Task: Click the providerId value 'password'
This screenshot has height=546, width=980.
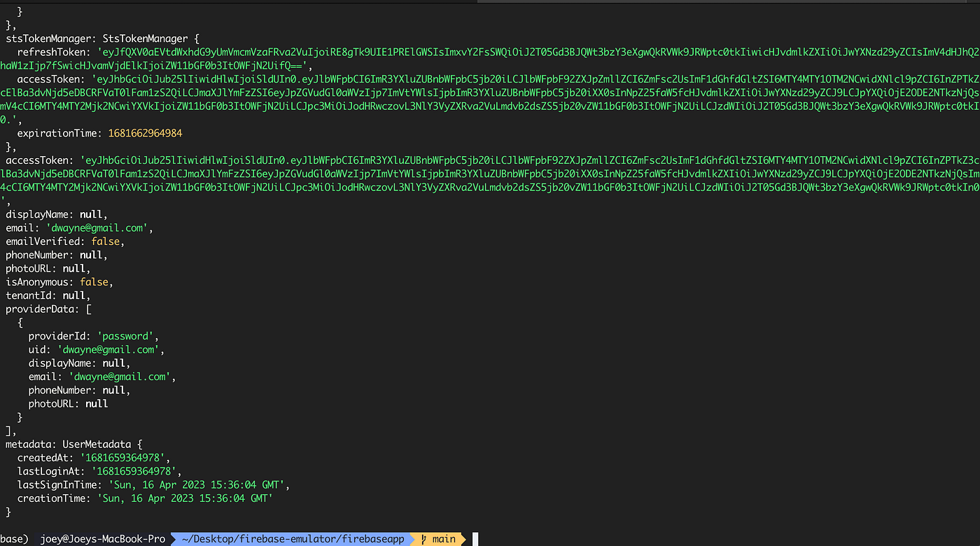Action: tap(125, 336)
